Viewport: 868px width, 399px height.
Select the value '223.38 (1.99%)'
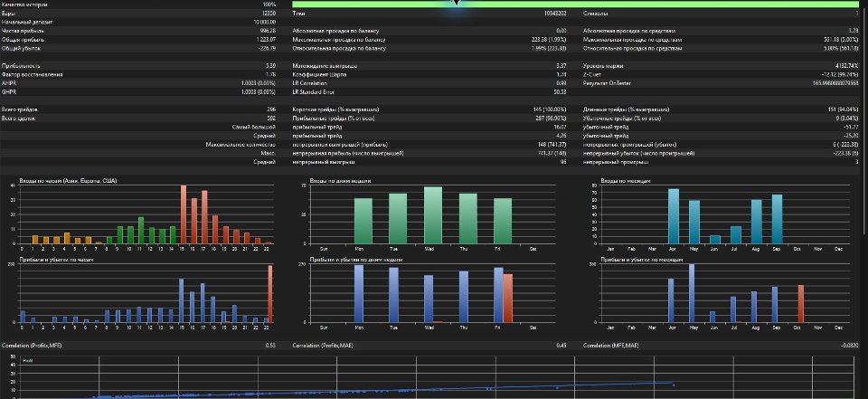(549, 40)
